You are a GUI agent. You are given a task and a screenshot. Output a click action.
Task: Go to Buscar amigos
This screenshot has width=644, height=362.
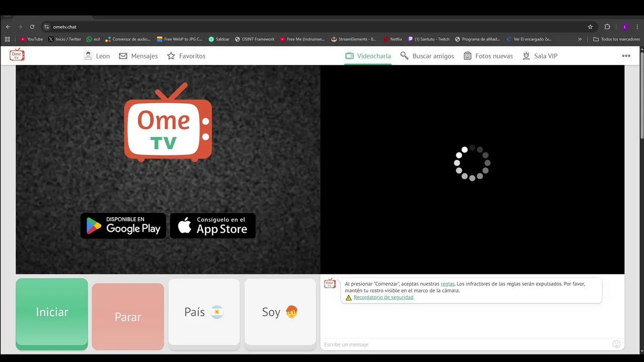pyautogui.click(x=427, y=56)
